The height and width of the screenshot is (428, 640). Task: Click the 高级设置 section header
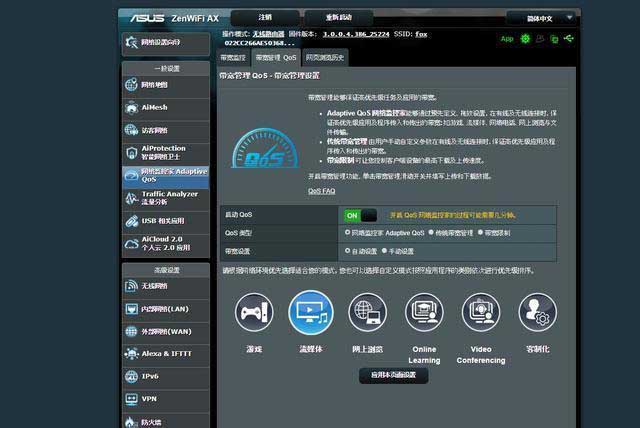pos(166,270)
